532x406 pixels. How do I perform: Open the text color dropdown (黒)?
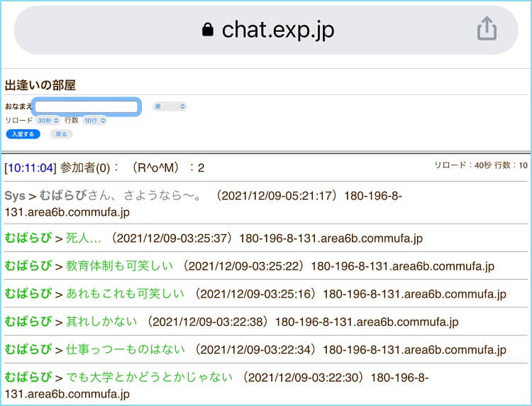(170, 106)
